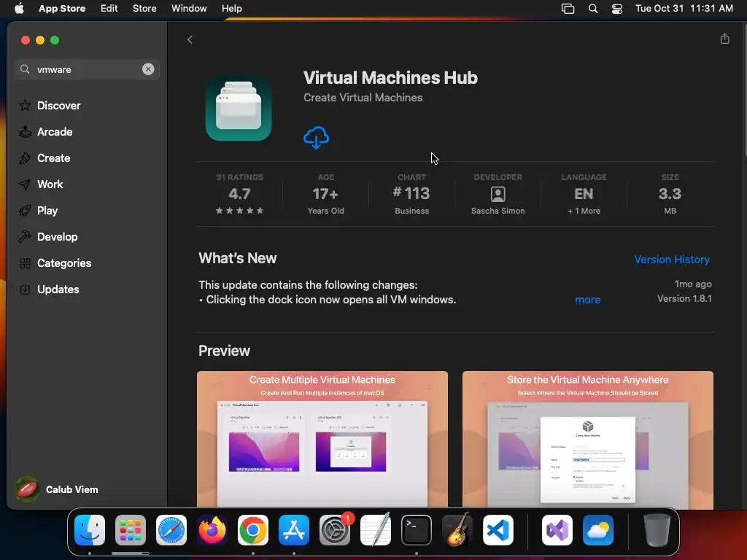This screenshot has height=560, width=747.
Task: Open Finder from the Dock
Action: 90,530
